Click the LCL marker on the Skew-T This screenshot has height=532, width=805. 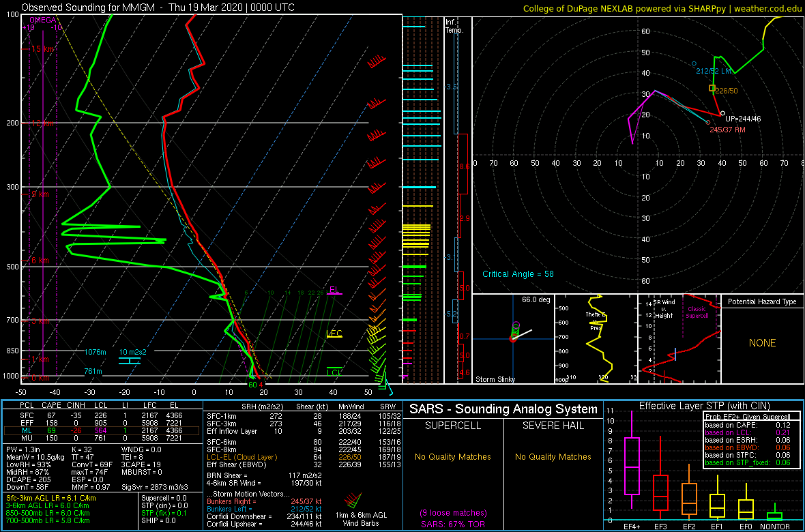[x=334, y=372]
